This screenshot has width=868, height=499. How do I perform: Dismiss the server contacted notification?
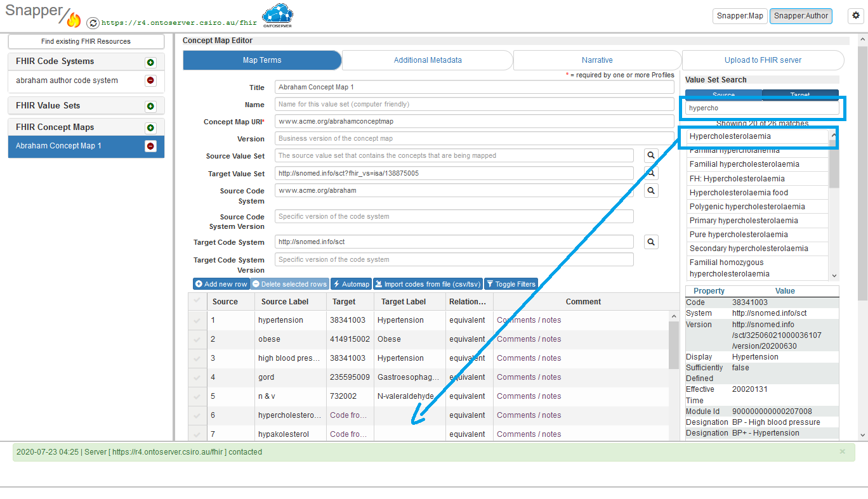pyautogui.click(x=843, y=451)
